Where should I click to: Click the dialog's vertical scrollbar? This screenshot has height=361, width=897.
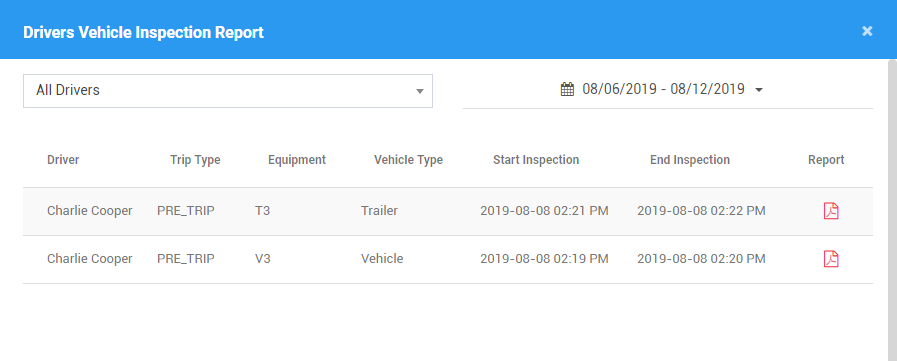coord(892,210)
